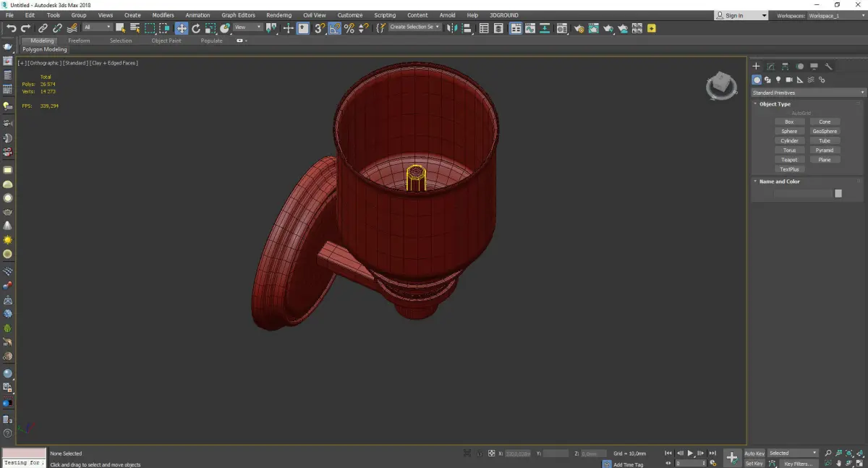
Task: Select Lights category in Create panel
Action: pos(778,80)
